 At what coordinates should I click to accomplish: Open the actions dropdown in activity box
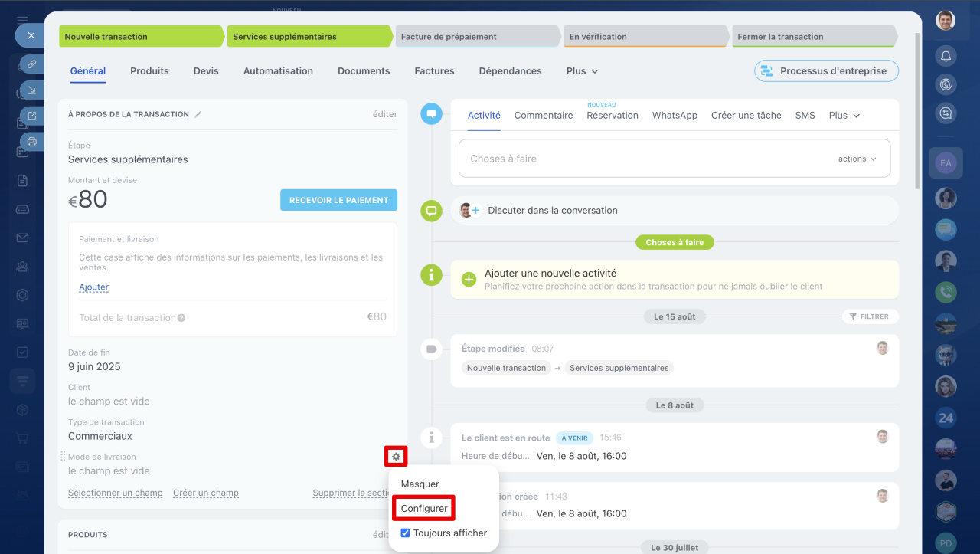coord(857,159)
